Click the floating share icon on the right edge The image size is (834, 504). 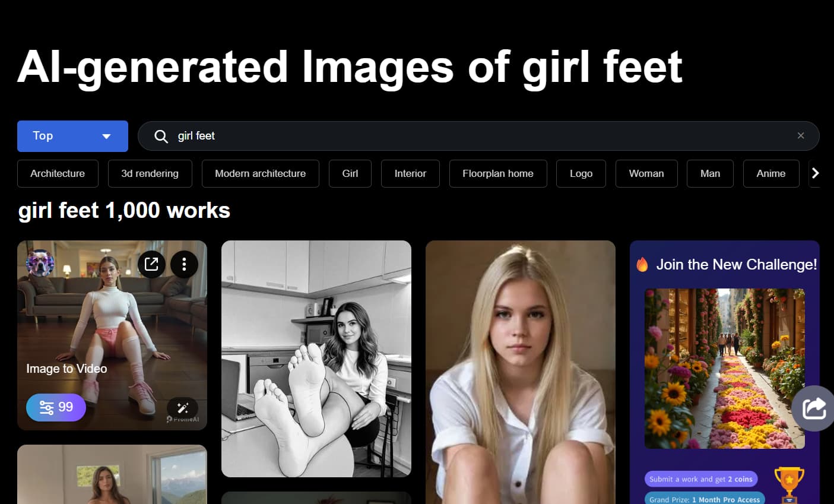click(814, 407)
